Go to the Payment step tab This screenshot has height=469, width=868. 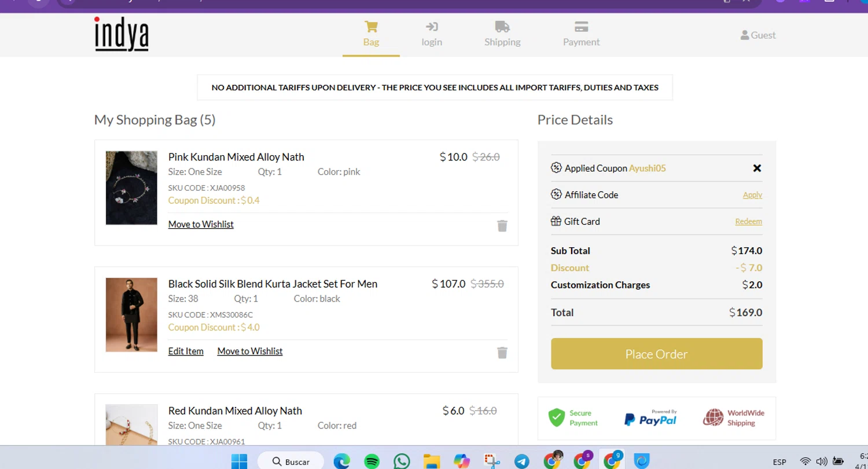click(x=582, y=34)
